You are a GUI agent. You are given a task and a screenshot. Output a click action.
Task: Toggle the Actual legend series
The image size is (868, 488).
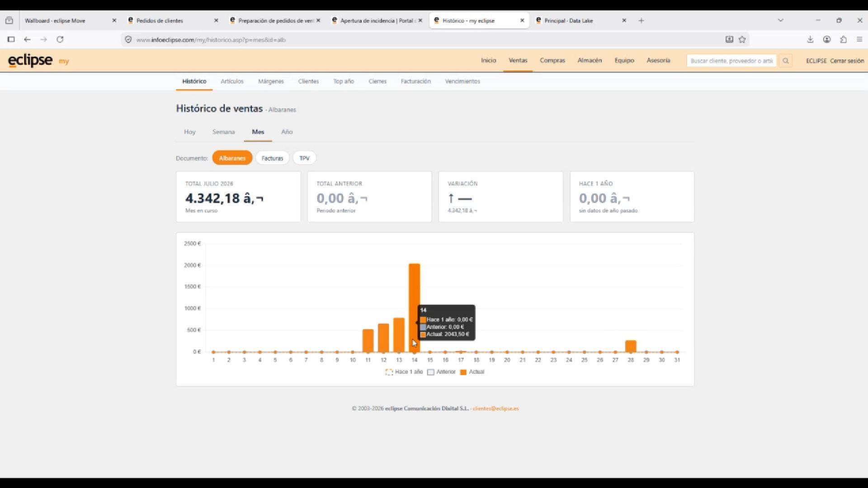tap(472, 372)
